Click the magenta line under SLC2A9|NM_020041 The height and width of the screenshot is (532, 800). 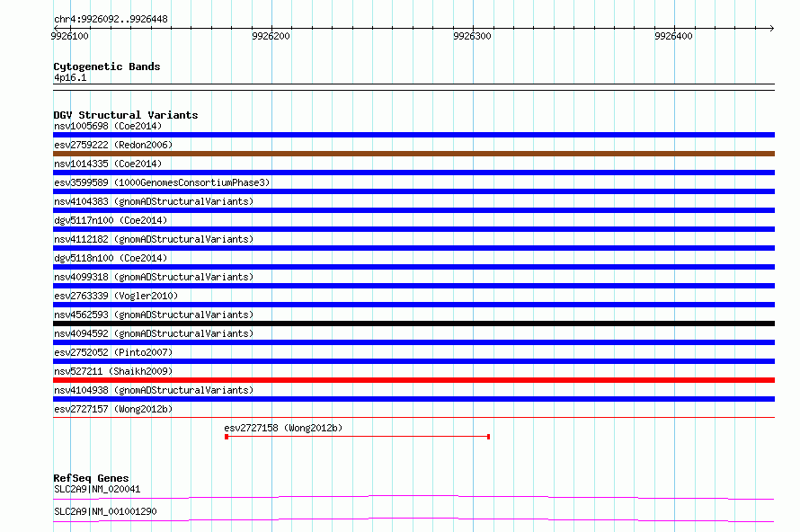413,497
